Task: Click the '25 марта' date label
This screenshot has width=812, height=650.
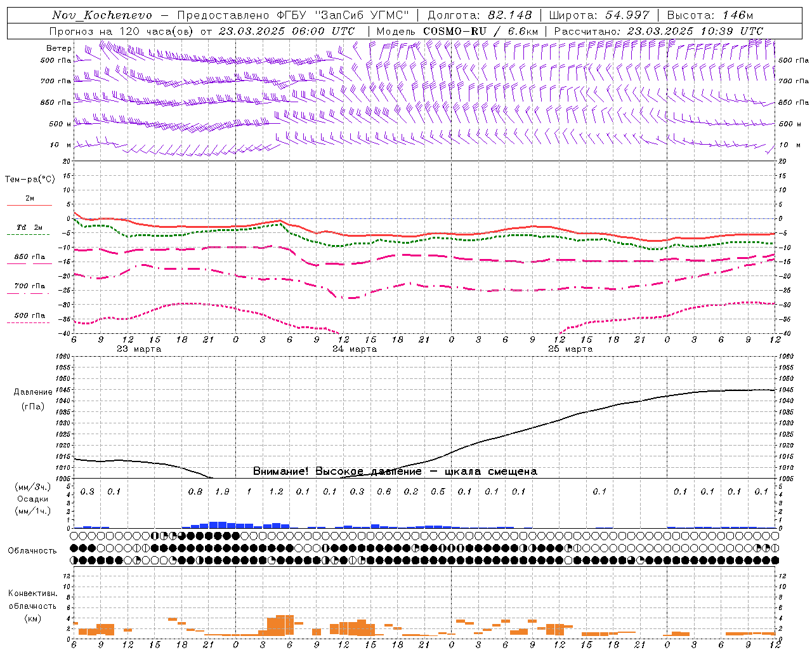Action: pos(570,348)
